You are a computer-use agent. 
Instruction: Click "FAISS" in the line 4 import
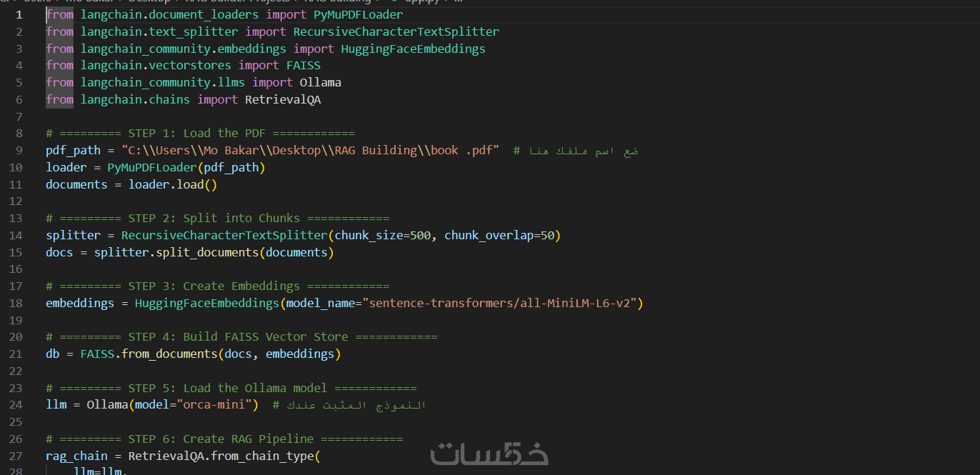tap(304, 65)
